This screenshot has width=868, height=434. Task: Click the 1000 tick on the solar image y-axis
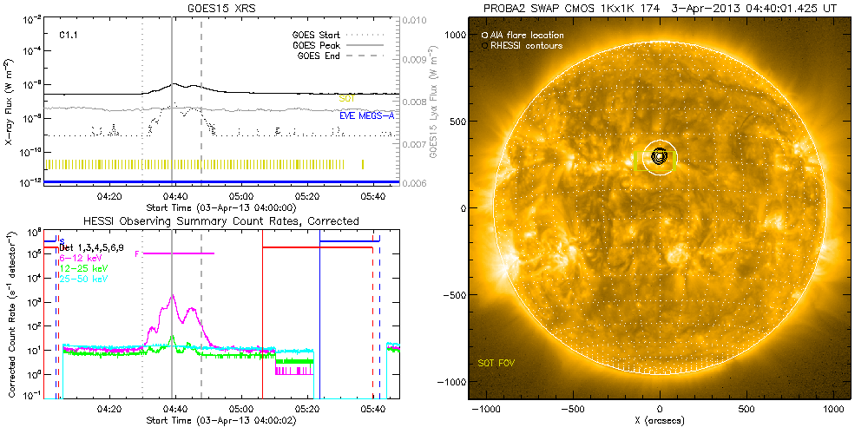click(x=455, y=35)
